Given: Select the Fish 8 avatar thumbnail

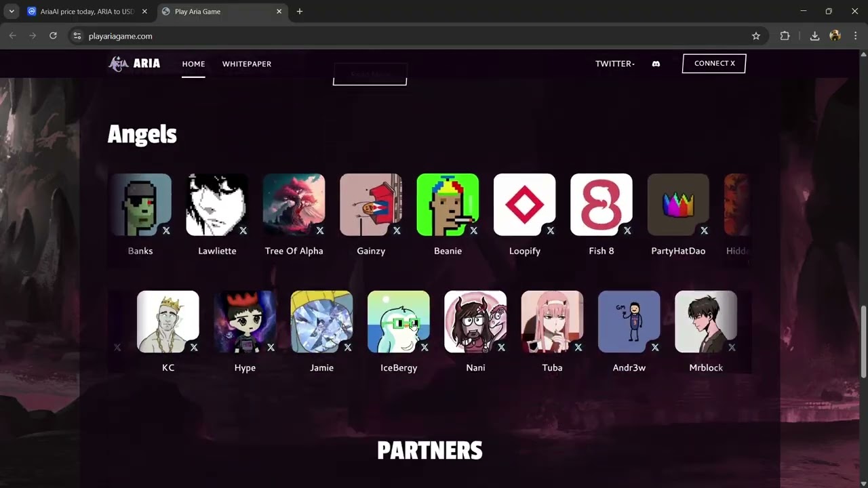Looking at the screenshot, I should click(x=601, y=205).
